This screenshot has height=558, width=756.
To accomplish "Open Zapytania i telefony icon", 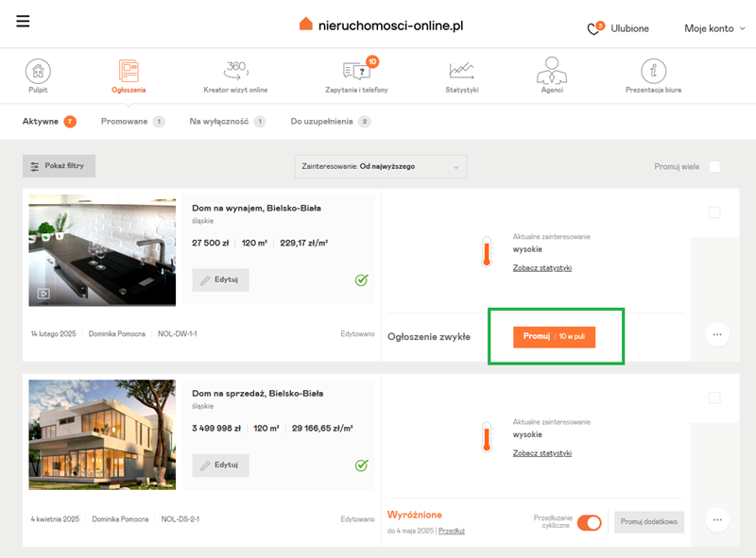I will point(357,72).
